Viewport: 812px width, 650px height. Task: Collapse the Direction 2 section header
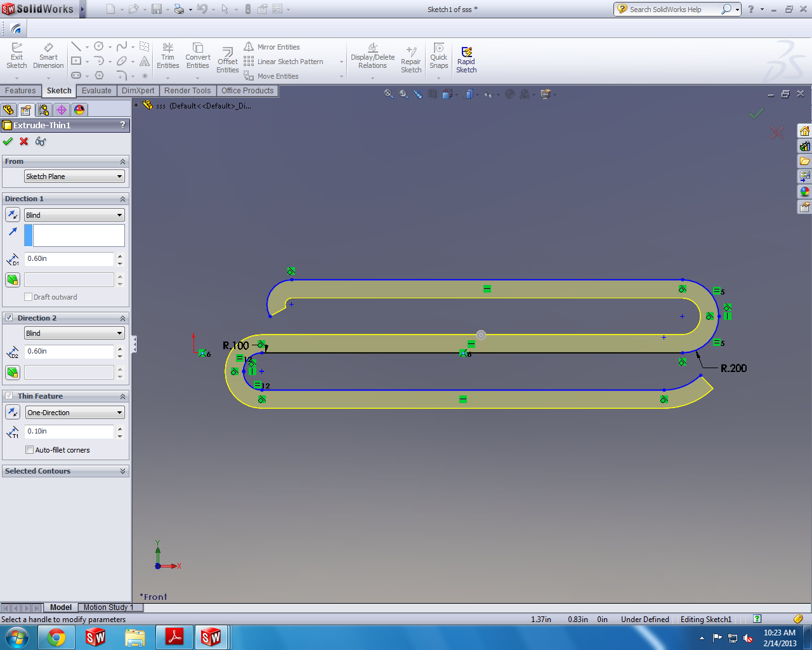pos(123,318)
